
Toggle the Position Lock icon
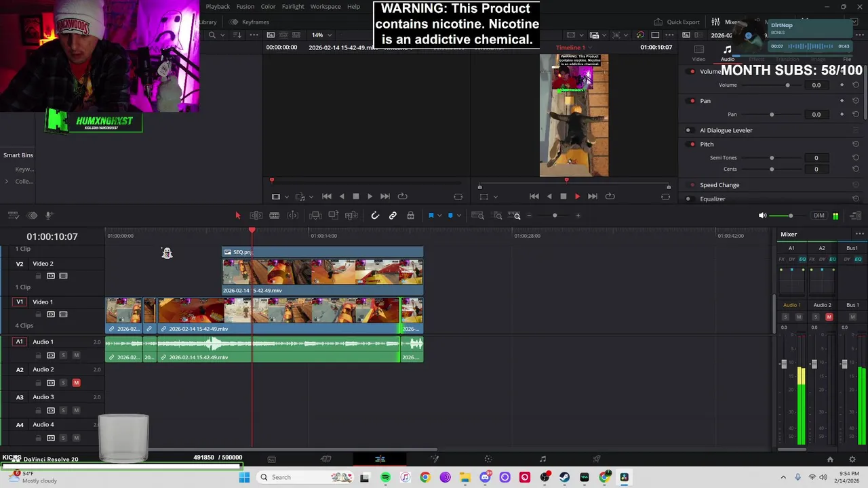click(410, 216)
